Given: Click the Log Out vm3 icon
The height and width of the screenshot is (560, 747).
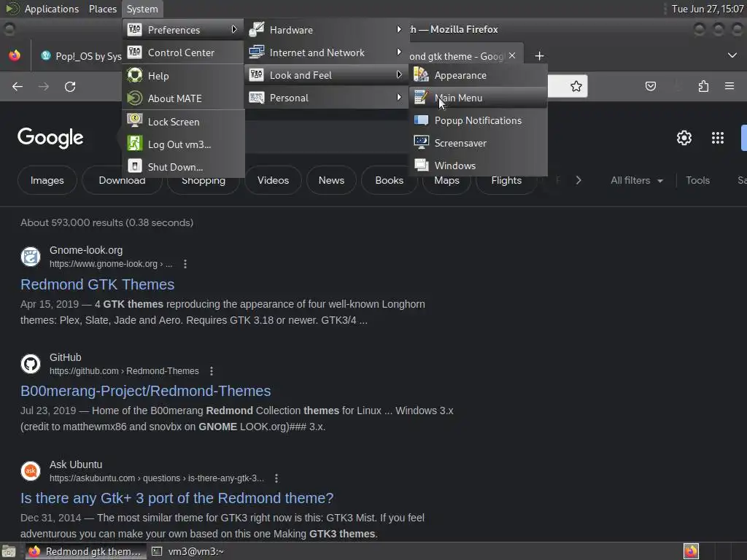Looking at the screenshot, I should [x=135, y=143].
